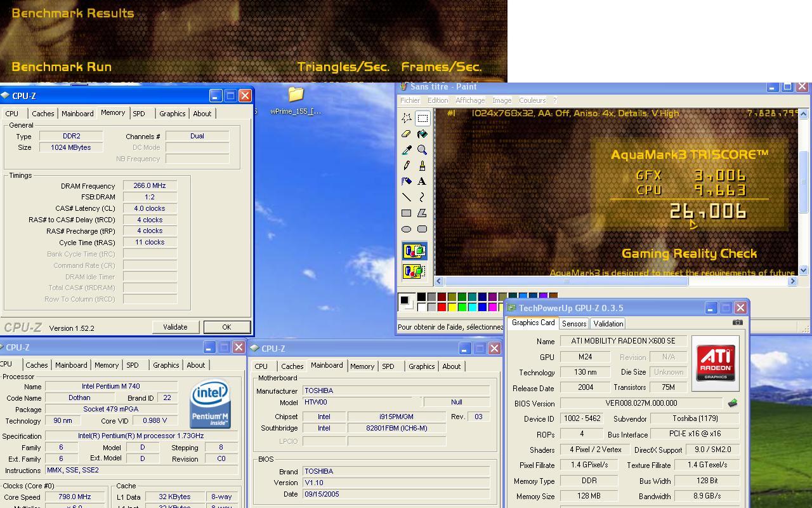Click the BIOS Version field in GPU-Z
This screenshot has width=812, height=508.
coord(641,403)
